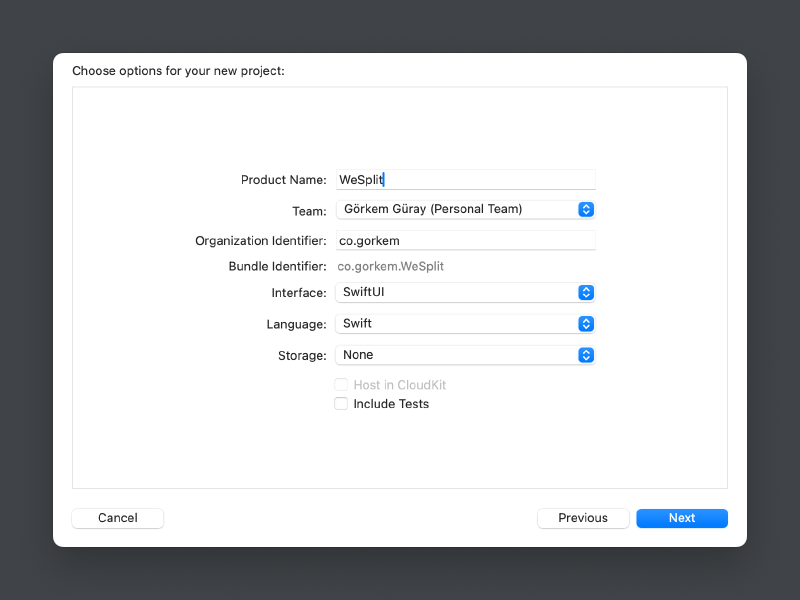Click the 'Choose options for your new project' heading
The width and height of the screenshot is (800, 600).
click(x=178, y=70)
